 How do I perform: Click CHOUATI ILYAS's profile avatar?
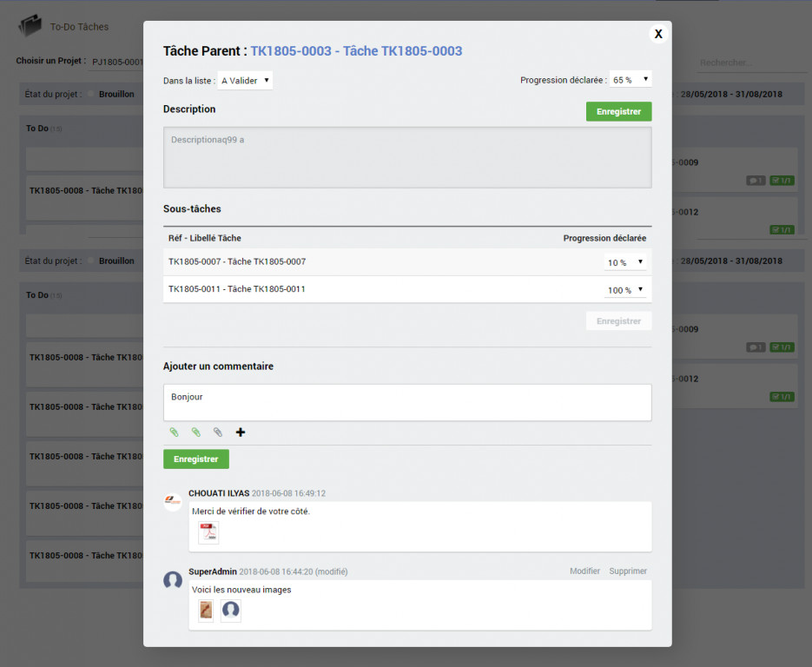coord(173,501)
